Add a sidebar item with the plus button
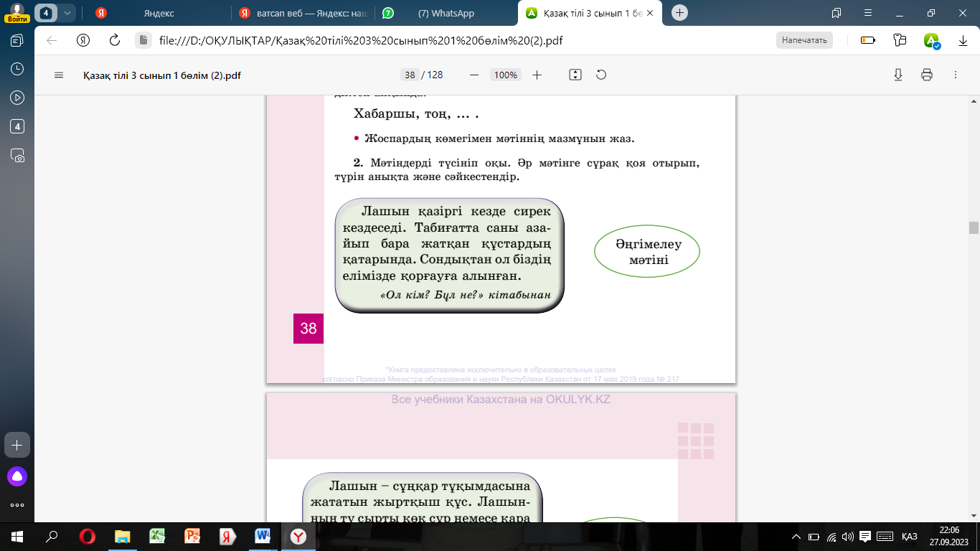The height and width of the screenshot is (551, 980). (17, 445)
